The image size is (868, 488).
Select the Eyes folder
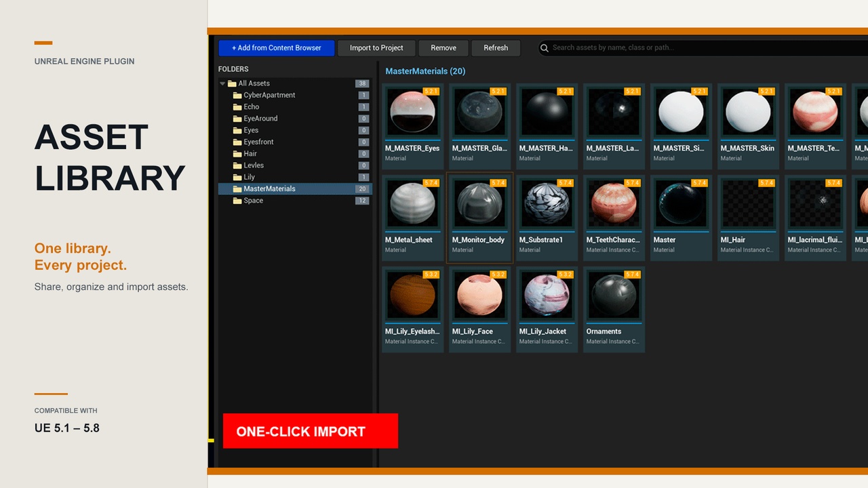[294, 130]
